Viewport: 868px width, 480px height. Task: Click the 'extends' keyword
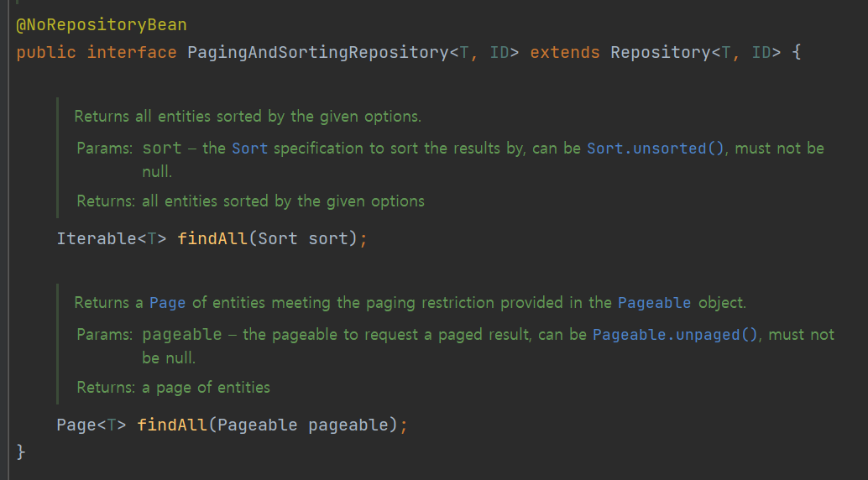point(565,53)
